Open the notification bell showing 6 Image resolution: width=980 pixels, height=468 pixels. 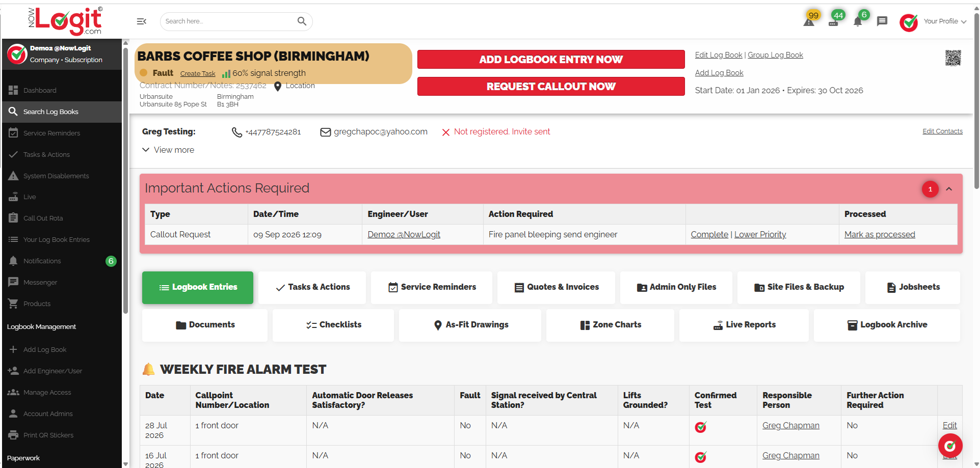coord(858,21)
